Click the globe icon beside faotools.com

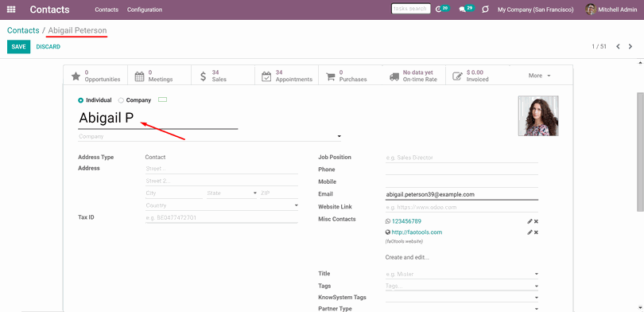pyautogui.click(x=388, y=232)
